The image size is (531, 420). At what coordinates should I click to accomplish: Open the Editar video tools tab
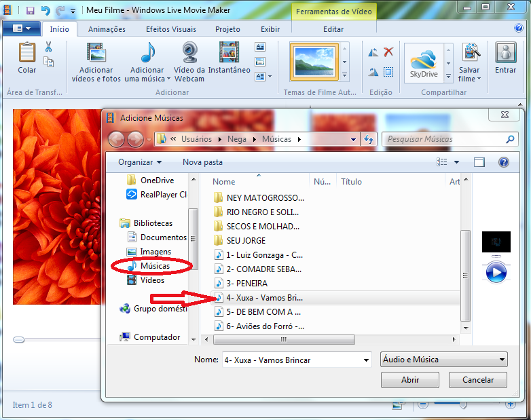point(333,29)
